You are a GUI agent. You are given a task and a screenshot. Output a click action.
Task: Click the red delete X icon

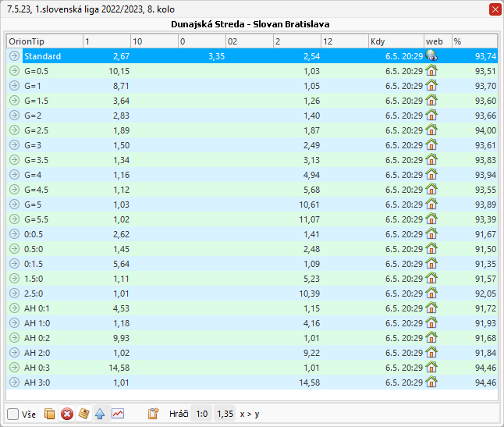(x=67, y=414)
